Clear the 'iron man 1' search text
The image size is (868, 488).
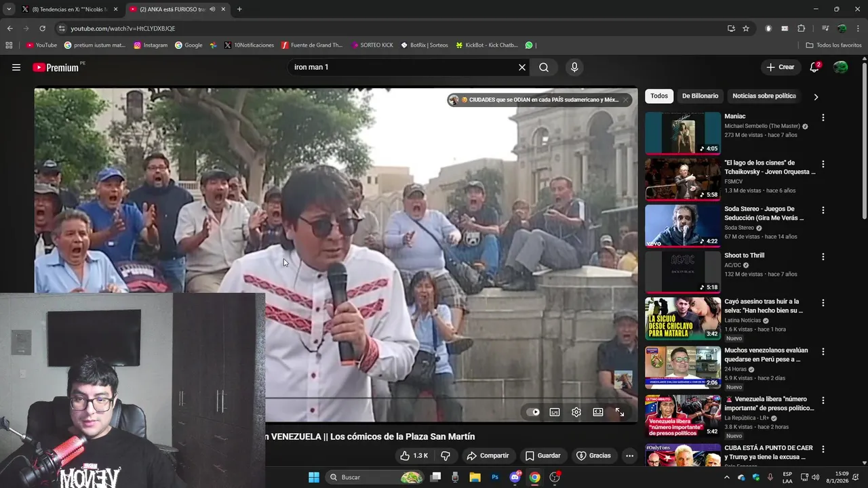522,67
